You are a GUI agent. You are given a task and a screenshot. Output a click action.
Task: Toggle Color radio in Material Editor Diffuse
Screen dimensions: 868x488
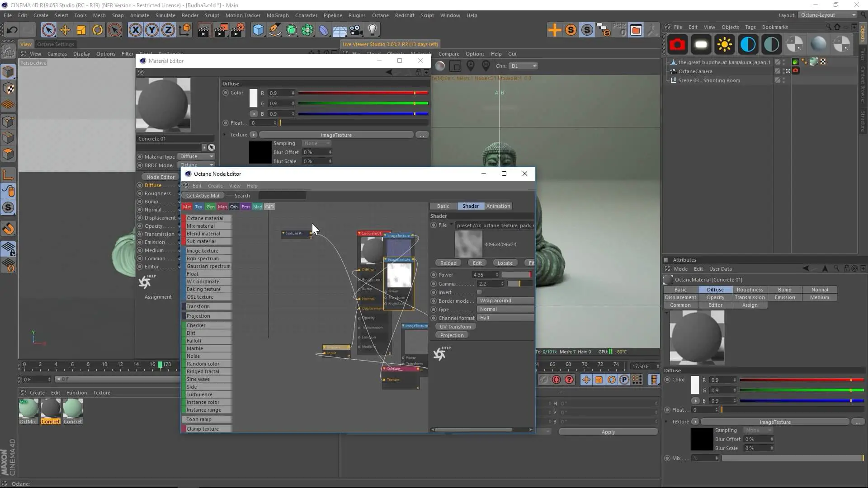(x=226, y=93)
